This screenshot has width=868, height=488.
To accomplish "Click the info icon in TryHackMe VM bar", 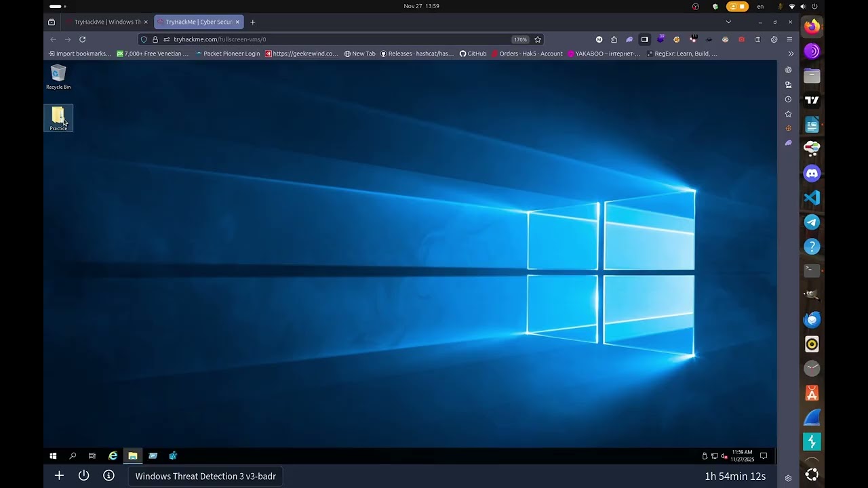I will coord(108,476).
